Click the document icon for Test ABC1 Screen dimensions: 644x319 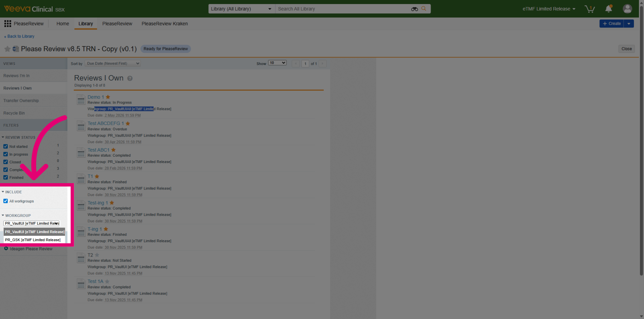pyautogui.click(x=81, y=153)
